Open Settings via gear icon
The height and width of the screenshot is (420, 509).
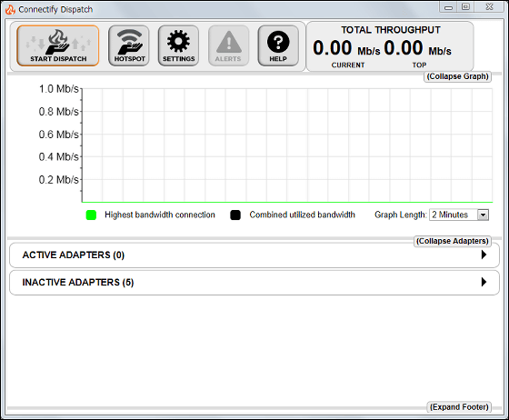(178, 45)
